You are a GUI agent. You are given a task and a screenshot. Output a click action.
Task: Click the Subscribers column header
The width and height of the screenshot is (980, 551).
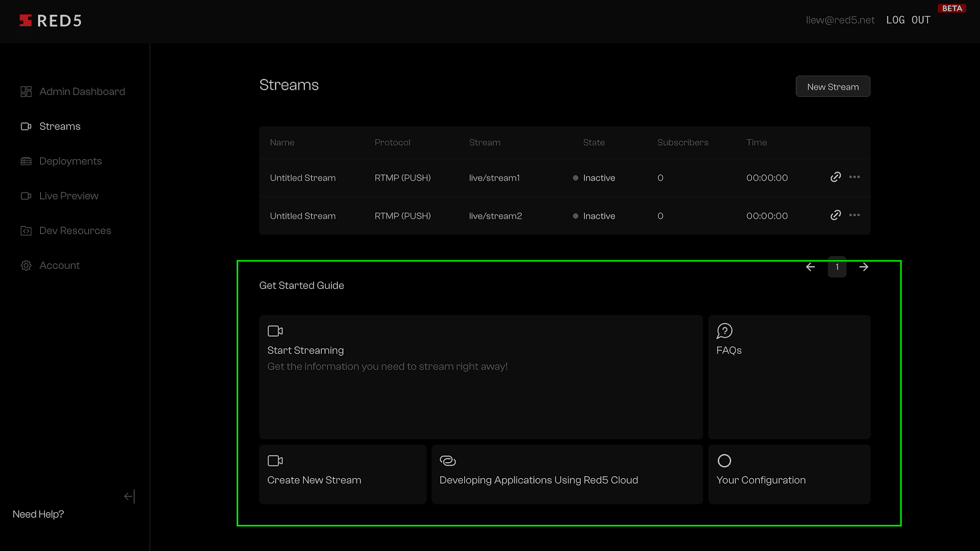pos(683,142)
